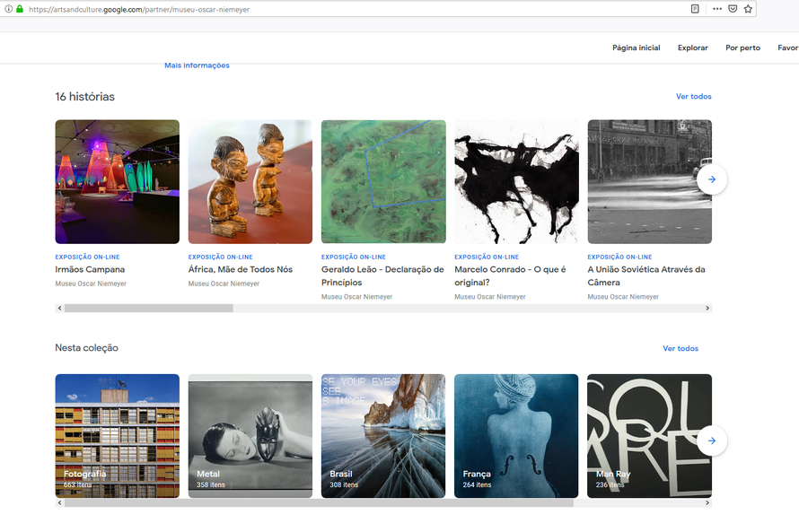The width and height of the screenshot is (799, 532).
Task: Click right arrow of the coleção scrollbar
Action: 707,502
